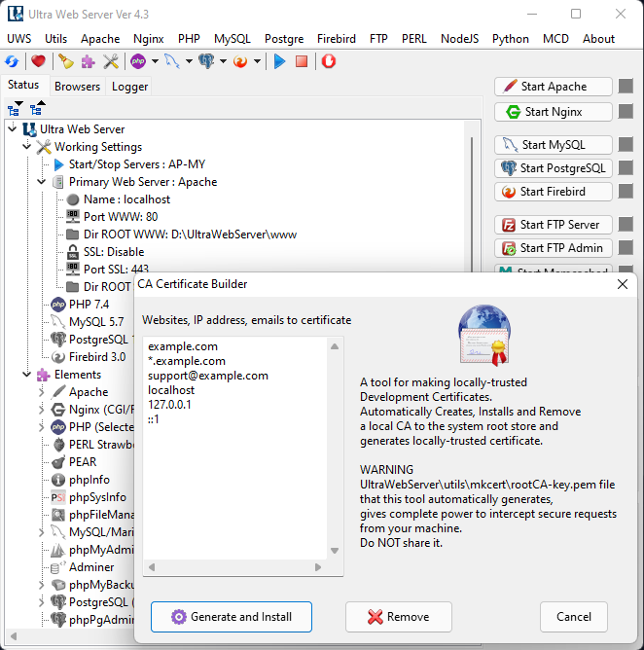The height and width of the screenshot is (650, 644).
Task: Click text area scroll up arrow
Action: (335, 346)
